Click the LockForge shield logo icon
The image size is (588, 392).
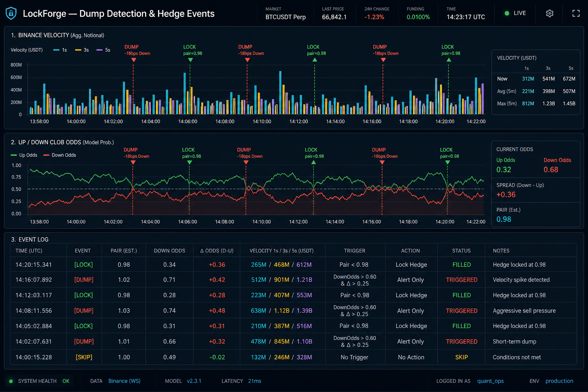11,13
